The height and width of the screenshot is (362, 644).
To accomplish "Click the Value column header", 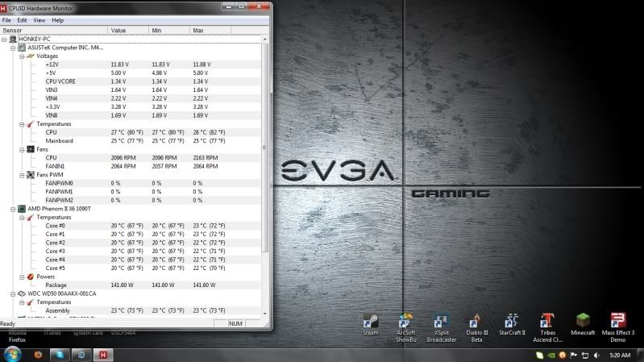I will tap(128, 31).
